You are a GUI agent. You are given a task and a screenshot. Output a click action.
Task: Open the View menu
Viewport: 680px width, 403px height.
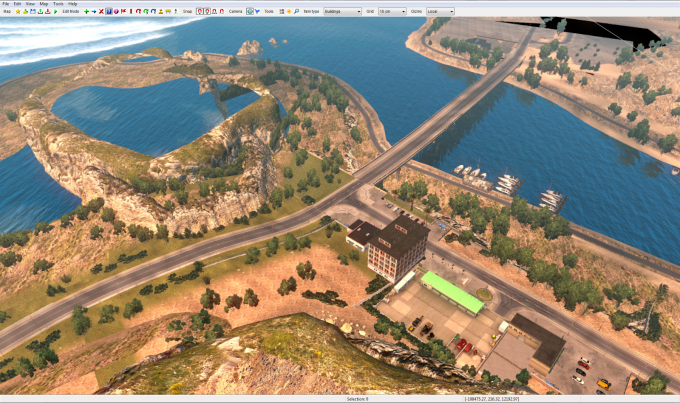pyautogui.click(x=30, y=3)
